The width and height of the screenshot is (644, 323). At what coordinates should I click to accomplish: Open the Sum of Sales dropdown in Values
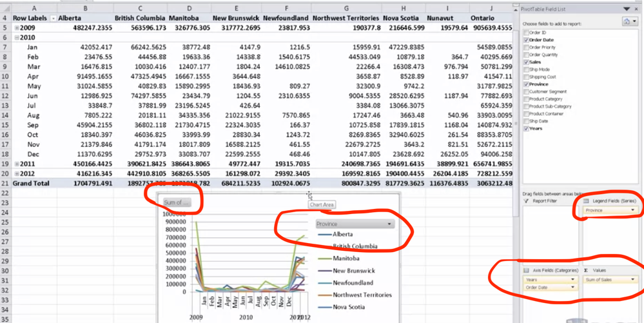633,279
